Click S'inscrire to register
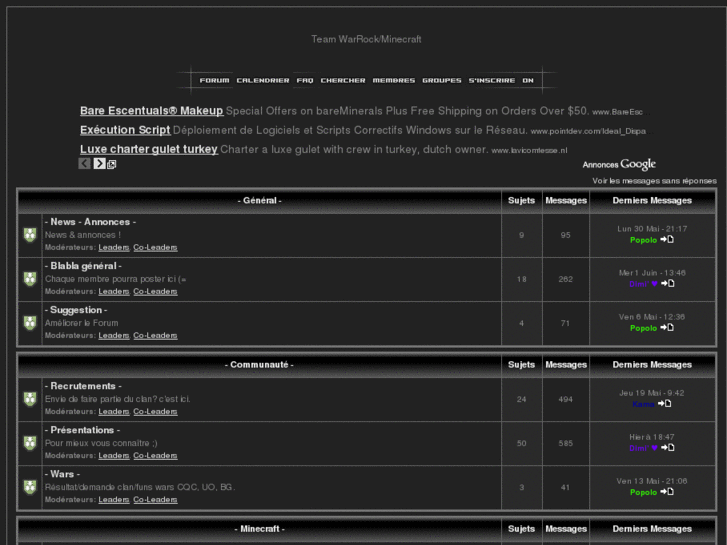Image resolution: width=727 pixels, height=545 pixels. pos(491,80)
